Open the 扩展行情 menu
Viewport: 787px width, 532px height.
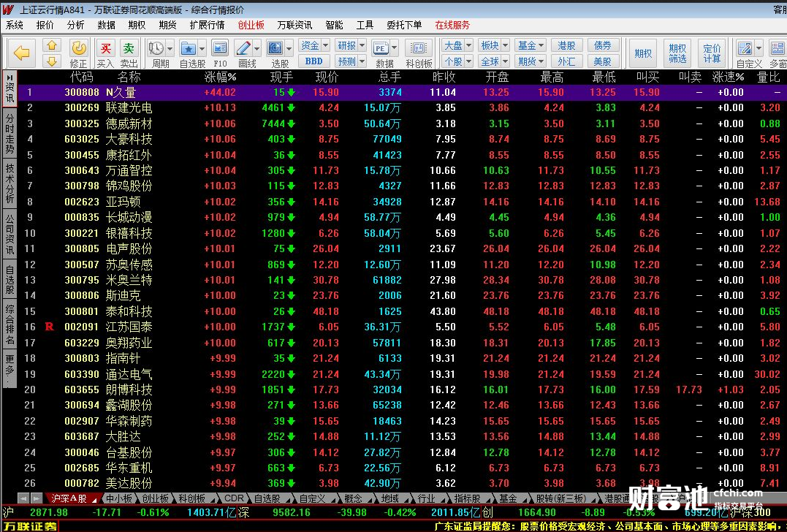[207, 25]
